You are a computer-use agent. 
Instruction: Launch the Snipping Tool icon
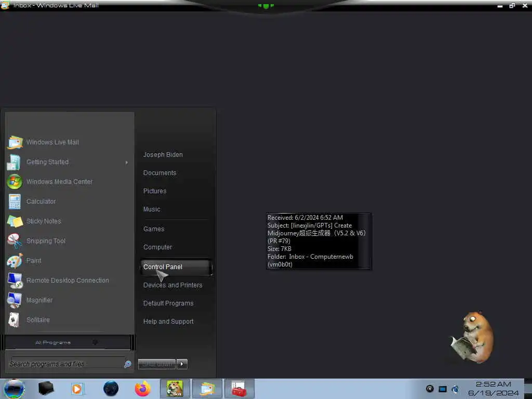coord(15,241)
